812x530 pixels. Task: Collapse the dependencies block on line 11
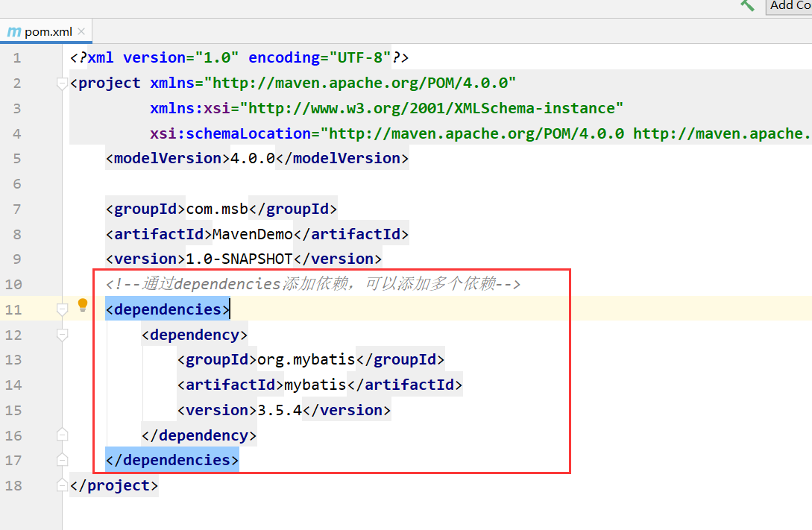[x=62, y=309]
